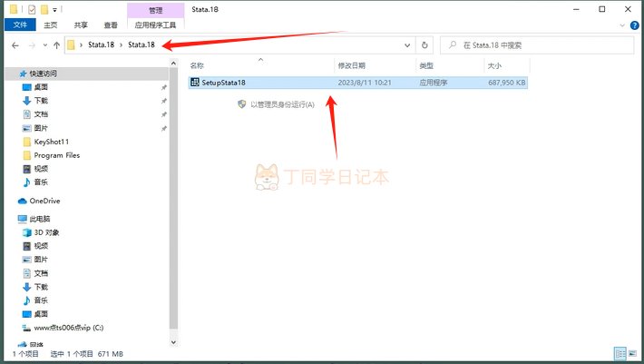644x364 pixels.
Task: Open 音乐 under quick access
Action: 41,182
